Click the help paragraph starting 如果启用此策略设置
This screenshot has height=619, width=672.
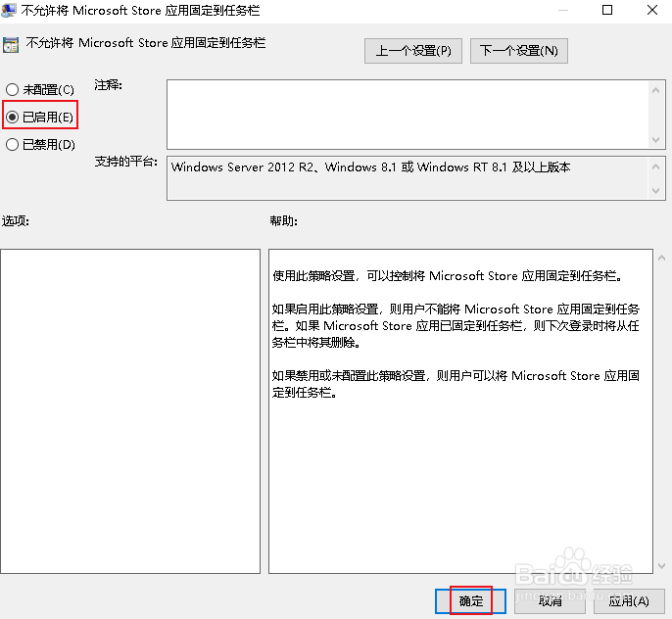point(456,325)
